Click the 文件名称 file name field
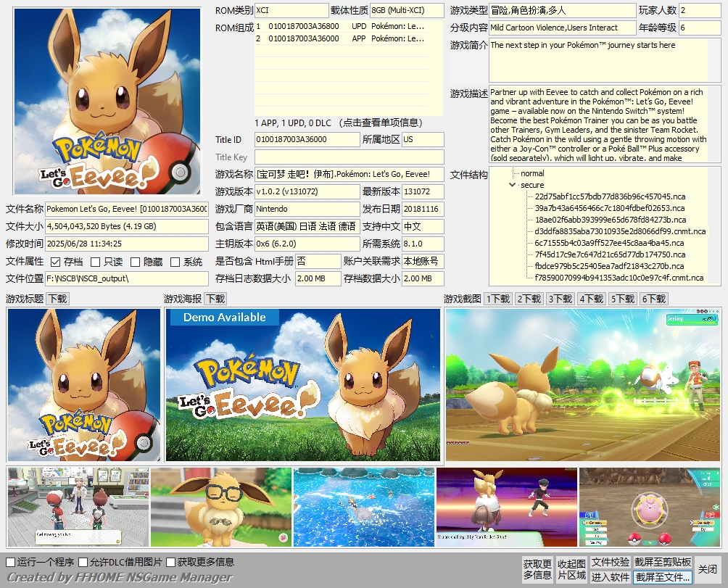The height and width of the screenshot is (588, 728). [127, 209]
